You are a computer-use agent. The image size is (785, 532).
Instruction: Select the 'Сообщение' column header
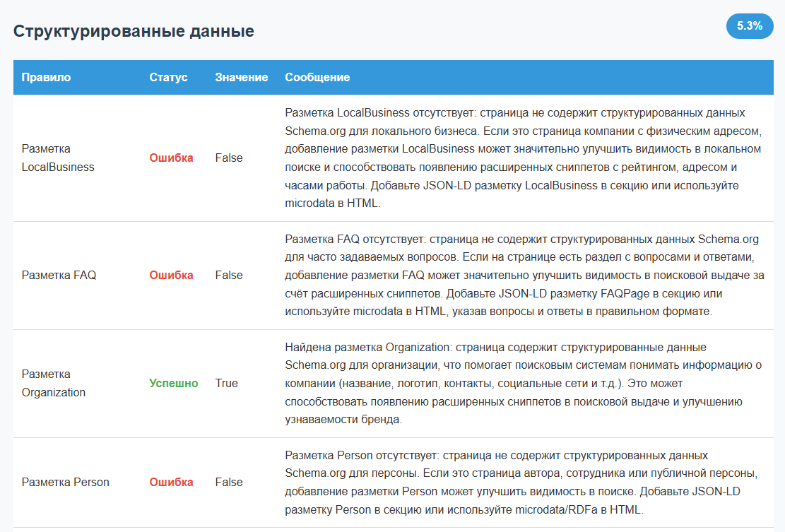317,78
